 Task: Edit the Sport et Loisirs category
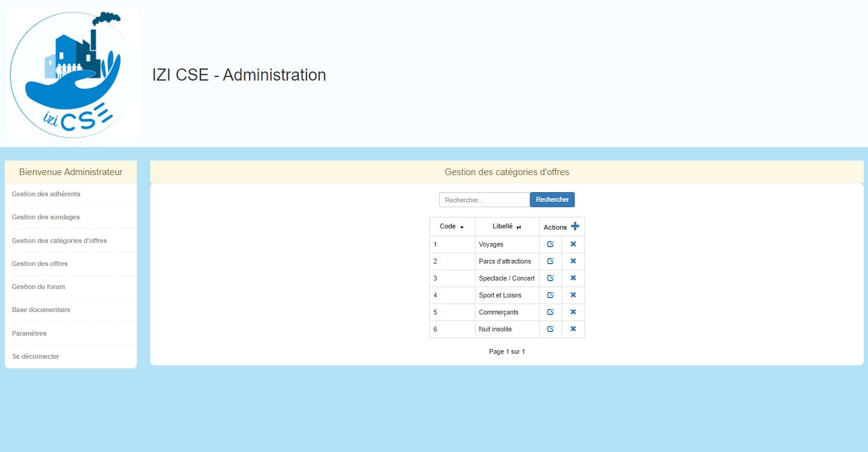(550, 295)
